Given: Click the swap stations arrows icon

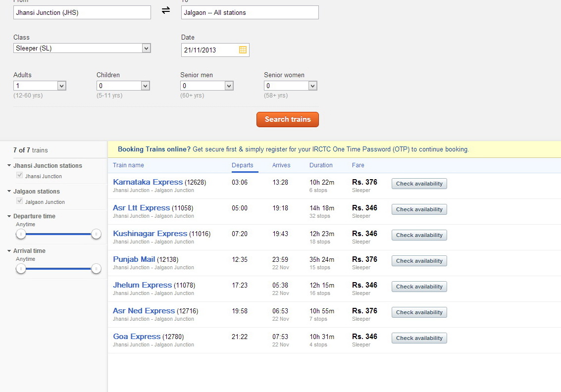Looking at the screenshot, I should pos(166,10).
